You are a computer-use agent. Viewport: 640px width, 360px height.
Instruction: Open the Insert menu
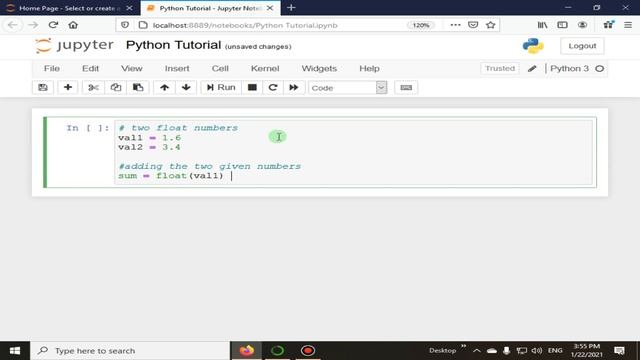[x=177, y=69]
